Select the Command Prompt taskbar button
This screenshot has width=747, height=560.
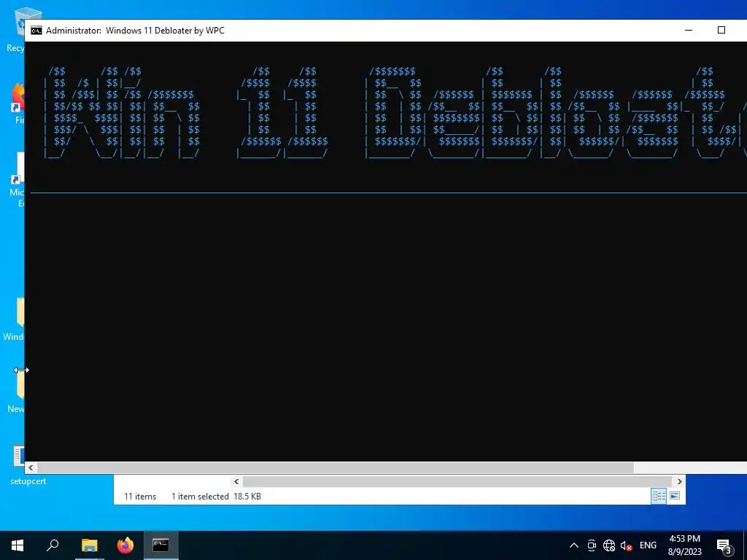[x=160, y=545]
